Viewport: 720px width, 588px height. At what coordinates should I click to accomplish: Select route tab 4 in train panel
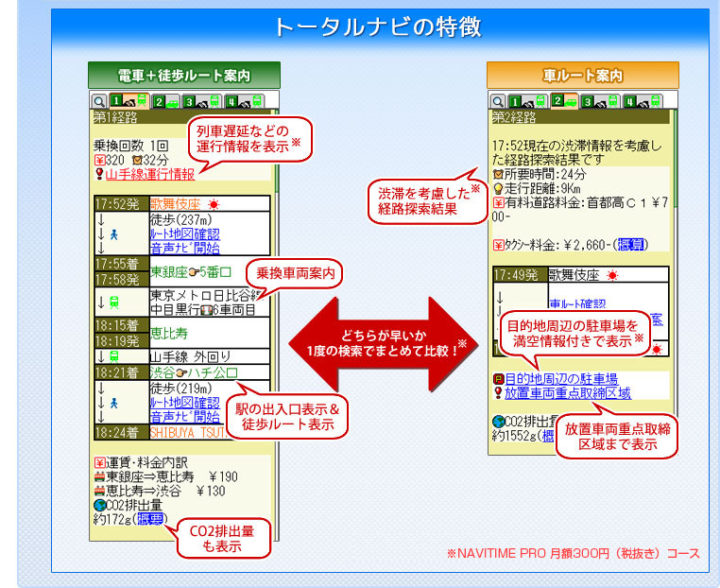(x=244, y=101)
